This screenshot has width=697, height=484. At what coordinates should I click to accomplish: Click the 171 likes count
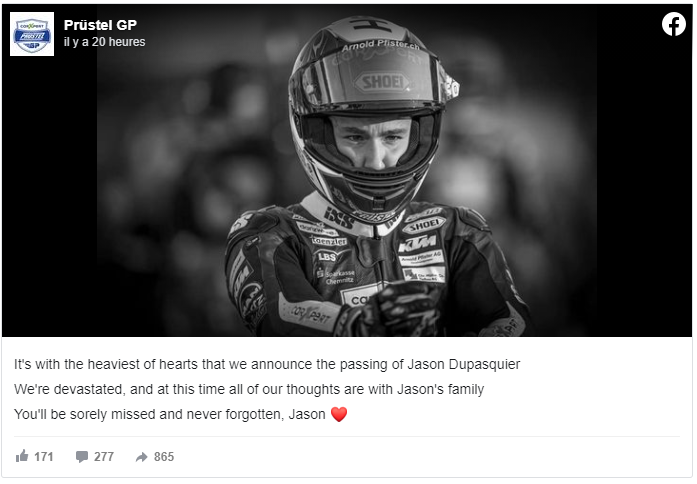[x=44, y=456]
